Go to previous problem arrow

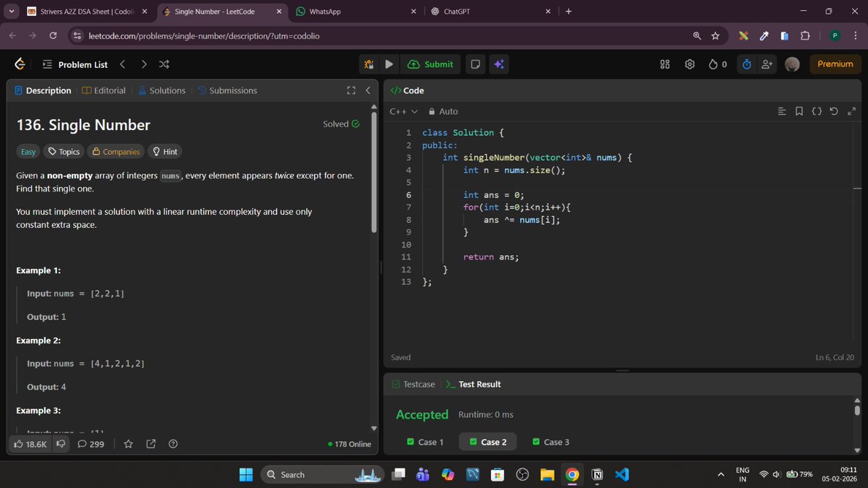pos(122,64)
